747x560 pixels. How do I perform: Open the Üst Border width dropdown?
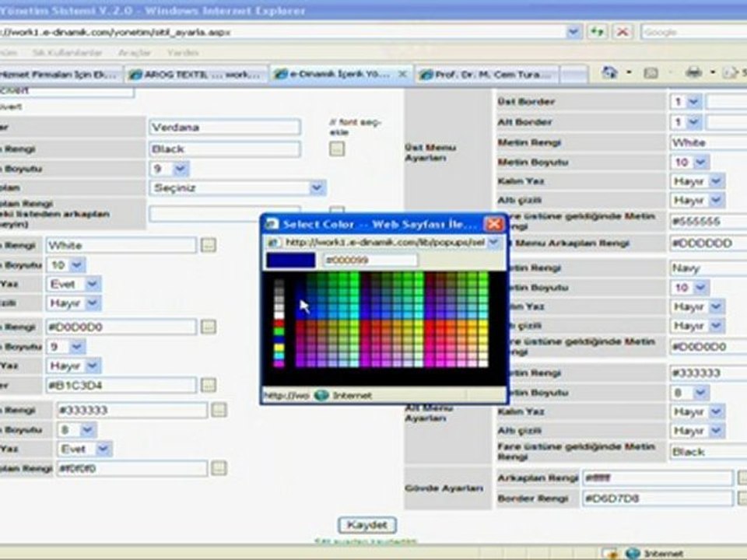click(693, 101)
